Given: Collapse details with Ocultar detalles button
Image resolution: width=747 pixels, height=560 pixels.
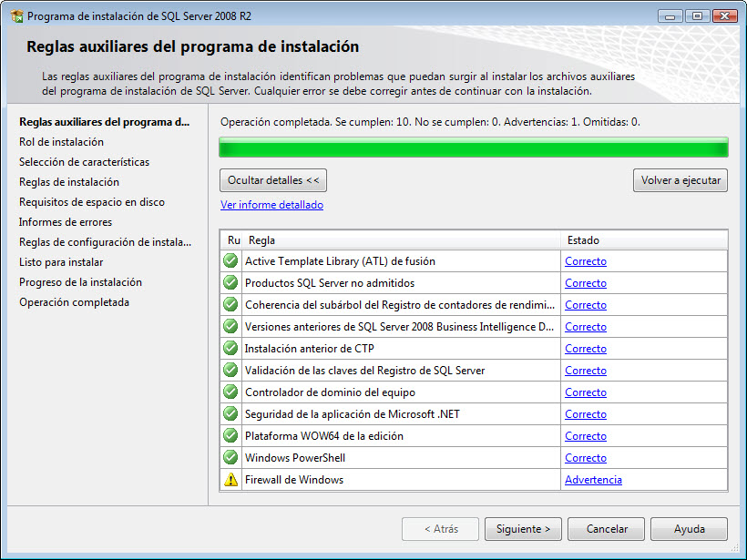Looking at the screenshot, I should (x=273, y=180).
